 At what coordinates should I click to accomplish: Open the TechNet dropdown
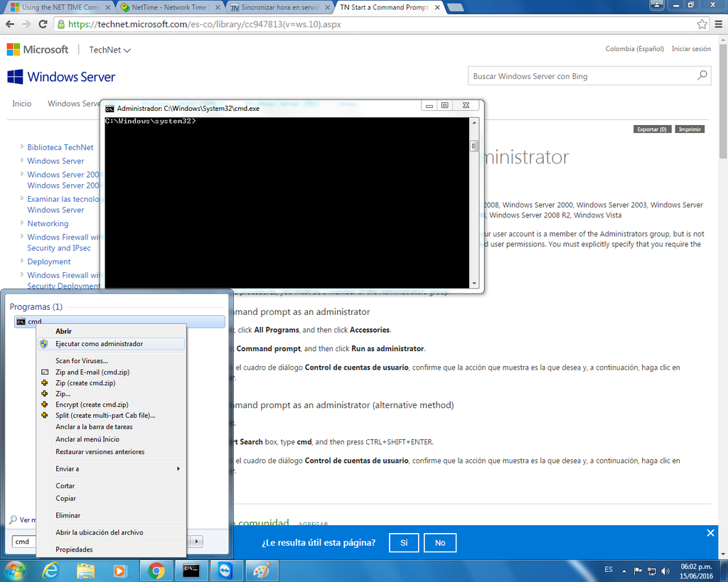(x=109, y=50)
